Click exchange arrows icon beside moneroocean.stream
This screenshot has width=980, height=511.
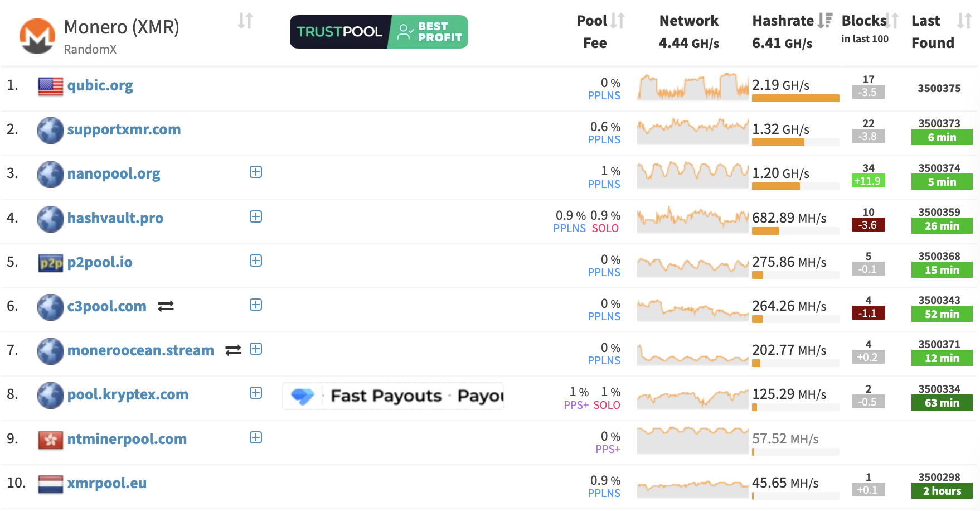(233, 350)
